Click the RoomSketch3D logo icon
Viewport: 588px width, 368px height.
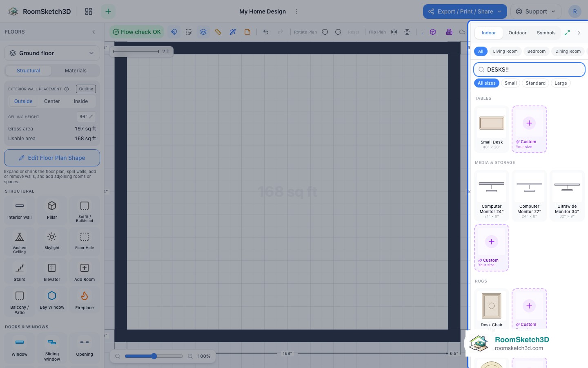[13, 11]
